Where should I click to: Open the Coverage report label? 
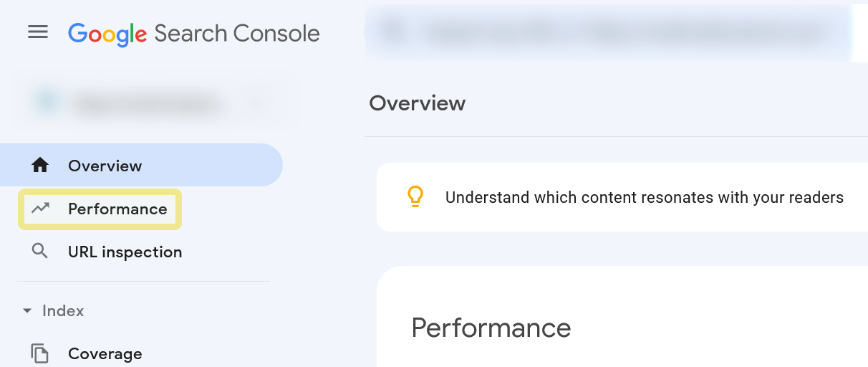tap(105, 353)
